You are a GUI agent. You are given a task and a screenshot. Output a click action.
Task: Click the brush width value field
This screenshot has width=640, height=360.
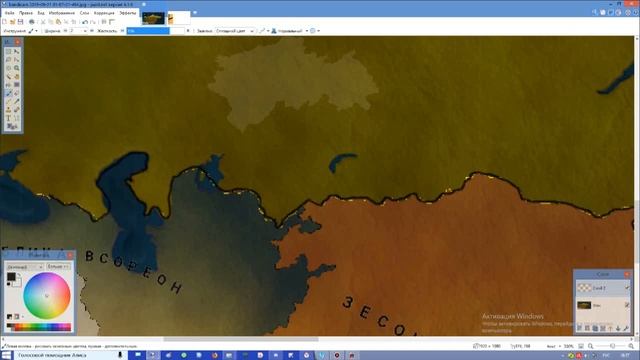tap(75, 31)
